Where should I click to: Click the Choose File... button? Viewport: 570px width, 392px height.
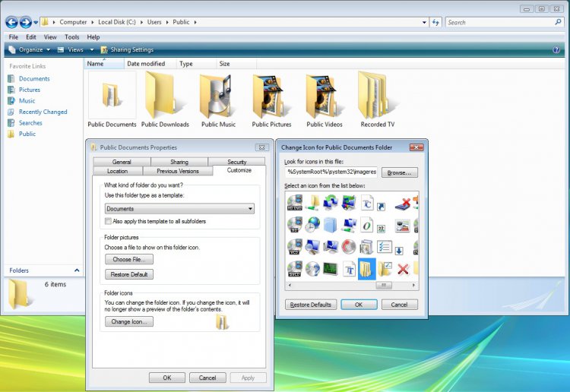coord(129,259)
